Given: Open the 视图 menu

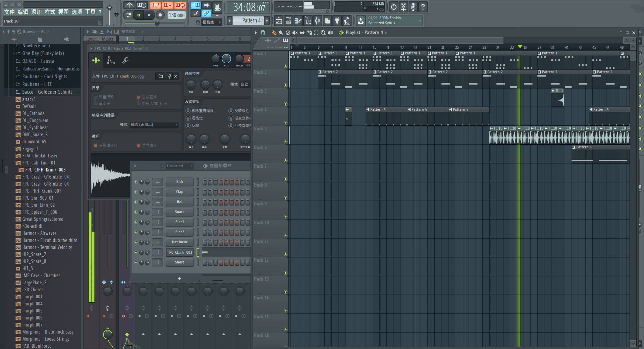Looking at the screenshot, I should pyautogui.click(x=63, y=12).
